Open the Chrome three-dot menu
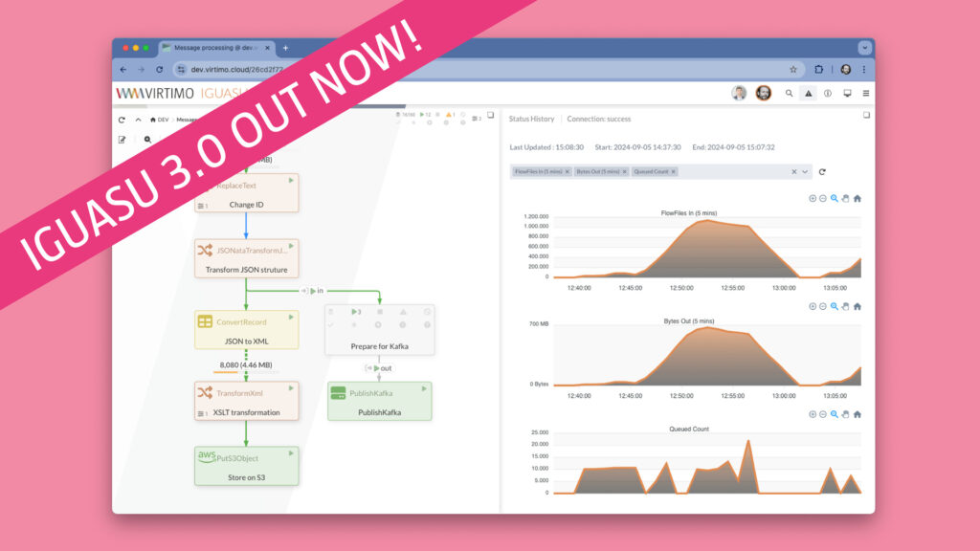Screen dimensions: 980x551 click(864, 69)
